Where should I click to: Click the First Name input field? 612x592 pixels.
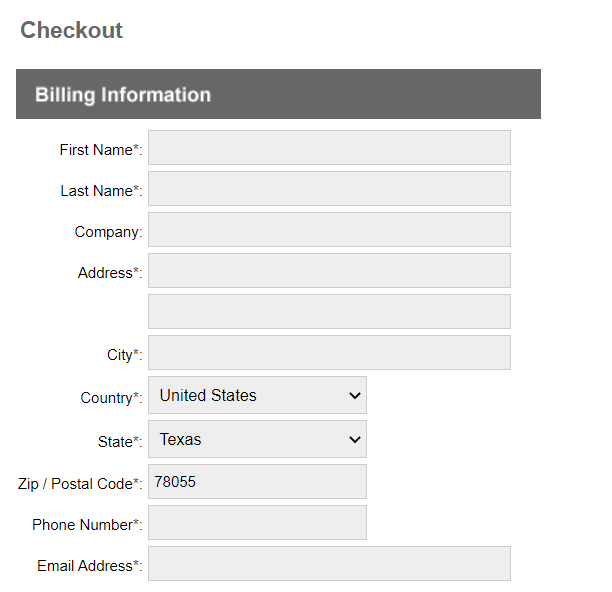point(329,148)
